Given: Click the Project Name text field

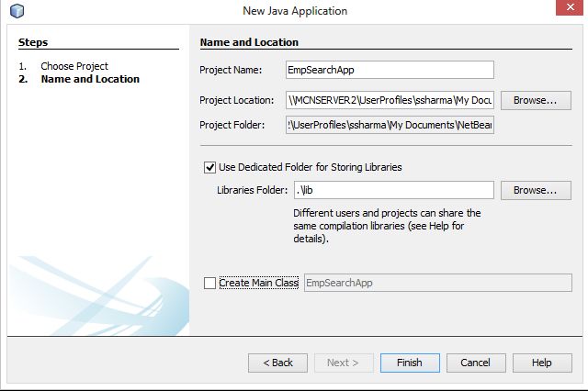Looking at the screenshot, I should [390, 70].
